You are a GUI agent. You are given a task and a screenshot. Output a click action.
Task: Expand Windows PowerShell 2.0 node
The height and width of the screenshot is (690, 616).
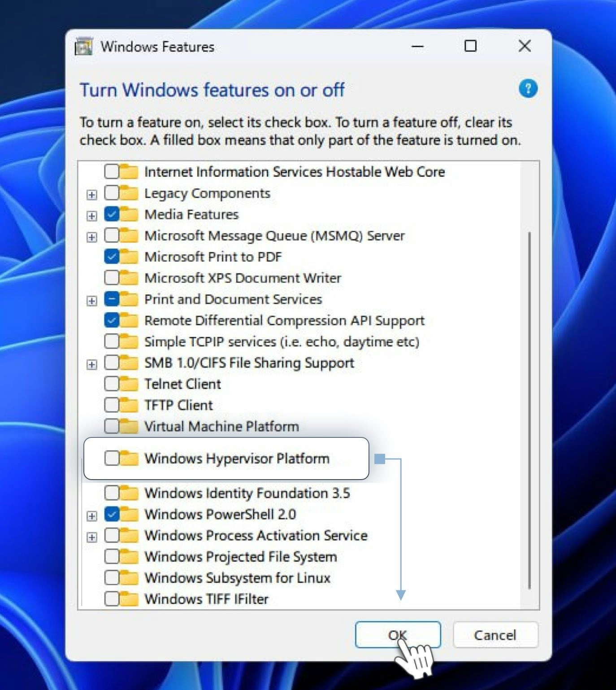91,516
